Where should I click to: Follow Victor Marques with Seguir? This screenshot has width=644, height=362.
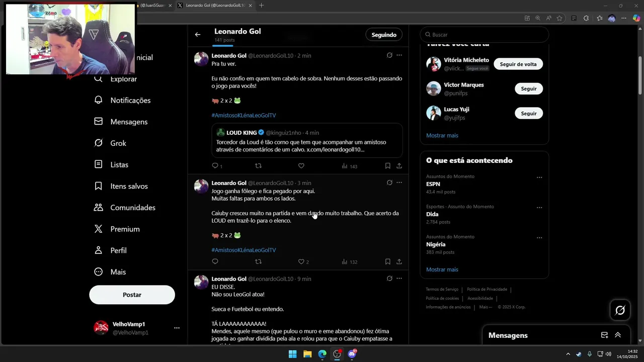[x=528, y=88]
